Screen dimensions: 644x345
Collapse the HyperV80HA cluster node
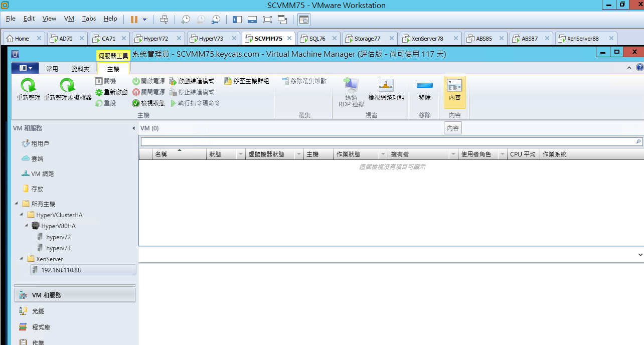click(27, 226)
